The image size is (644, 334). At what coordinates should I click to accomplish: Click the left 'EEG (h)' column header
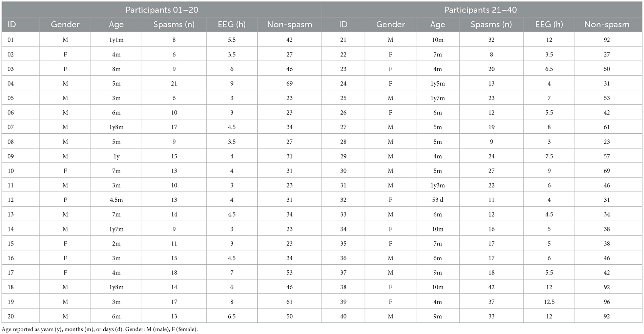tap(231, 25)
